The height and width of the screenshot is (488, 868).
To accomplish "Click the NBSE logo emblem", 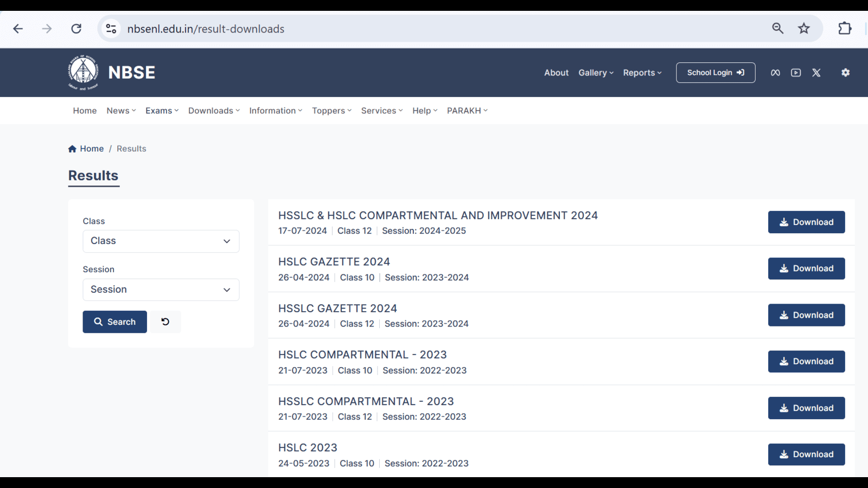I will pos(83,72).
